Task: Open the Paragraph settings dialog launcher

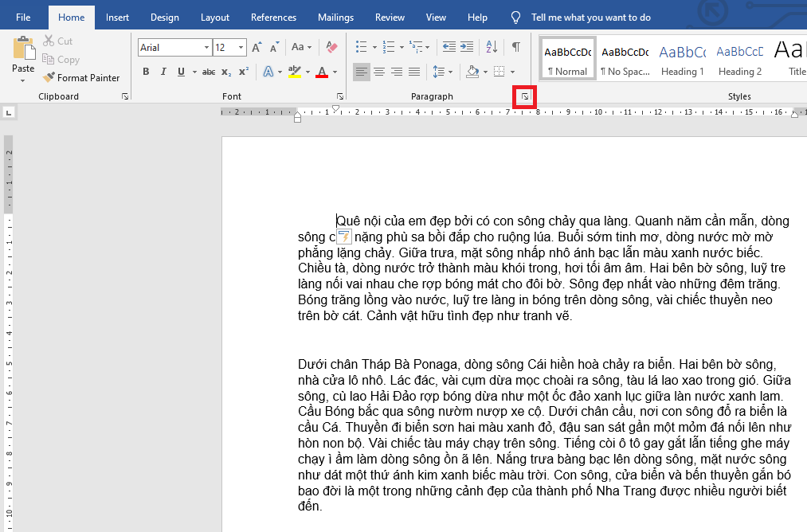Action: click(x=524, y=96)
